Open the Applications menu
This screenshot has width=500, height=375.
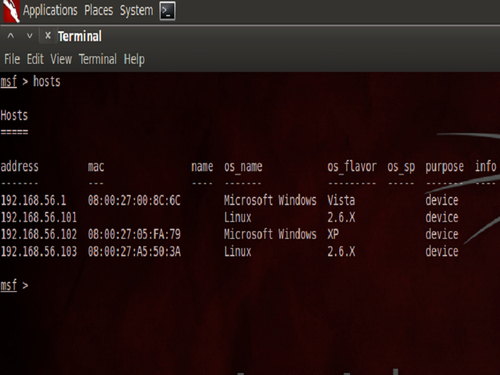[50, 11]
